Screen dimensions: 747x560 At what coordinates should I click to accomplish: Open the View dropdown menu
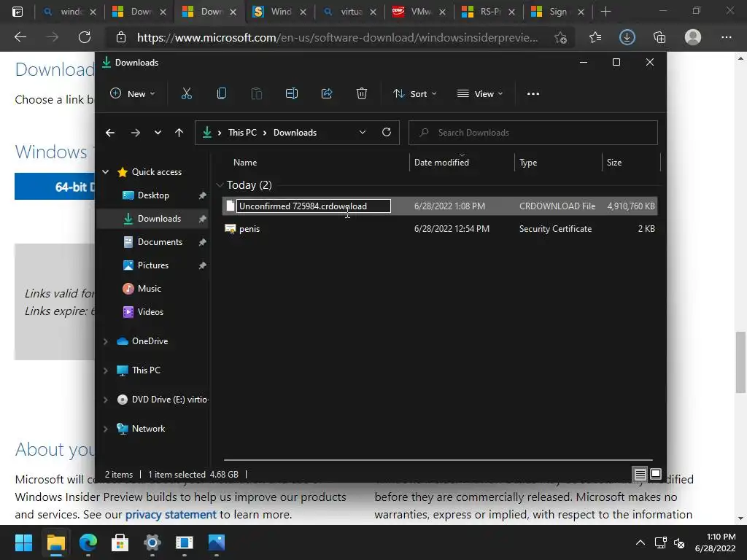pos(480,94)
